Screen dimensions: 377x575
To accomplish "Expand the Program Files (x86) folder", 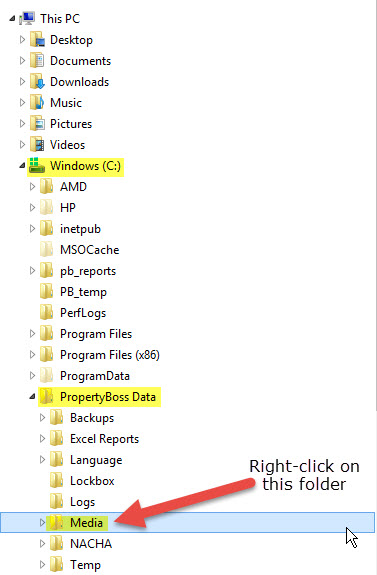I will pyautogui.click(x=32, y=355).
